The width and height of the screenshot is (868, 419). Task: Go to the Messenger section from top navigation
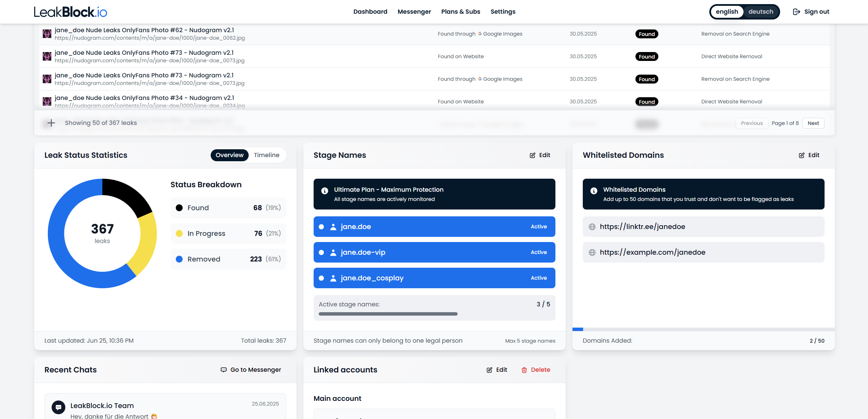click(x=414, y=11)
